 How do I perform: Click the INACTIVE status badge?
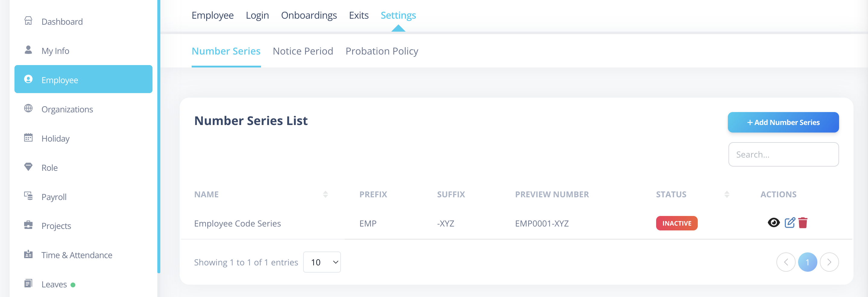click(677, 223)
